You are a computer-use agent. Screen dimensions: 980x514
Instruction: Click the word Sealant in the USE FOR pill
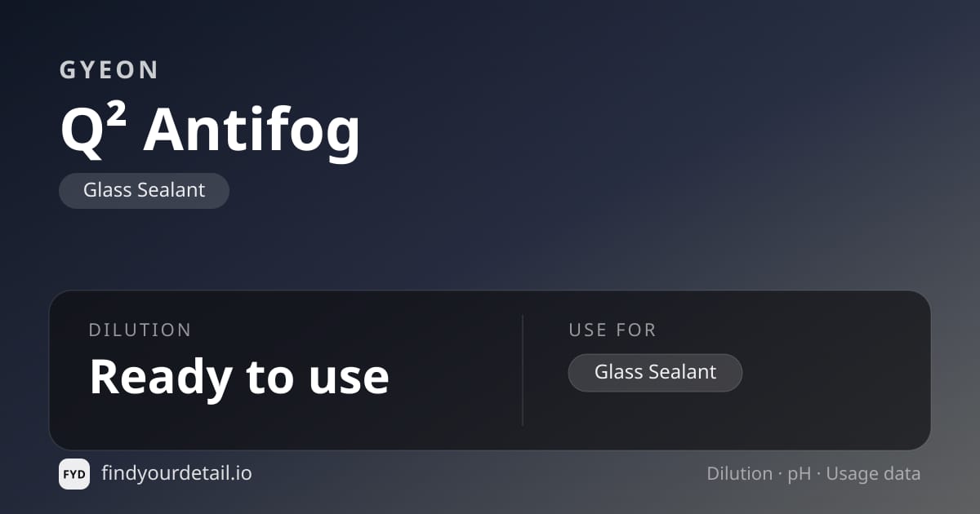(682, 372)
